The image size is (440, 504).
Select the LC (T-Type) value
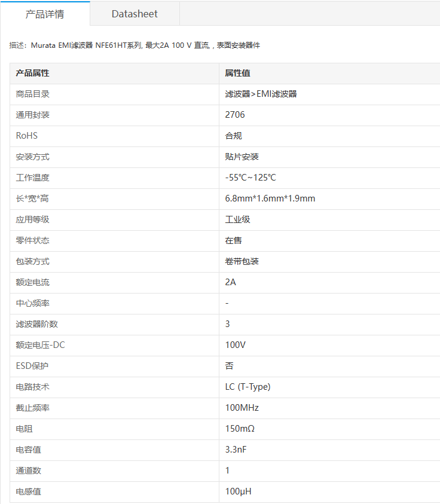[x=248, y=387]
